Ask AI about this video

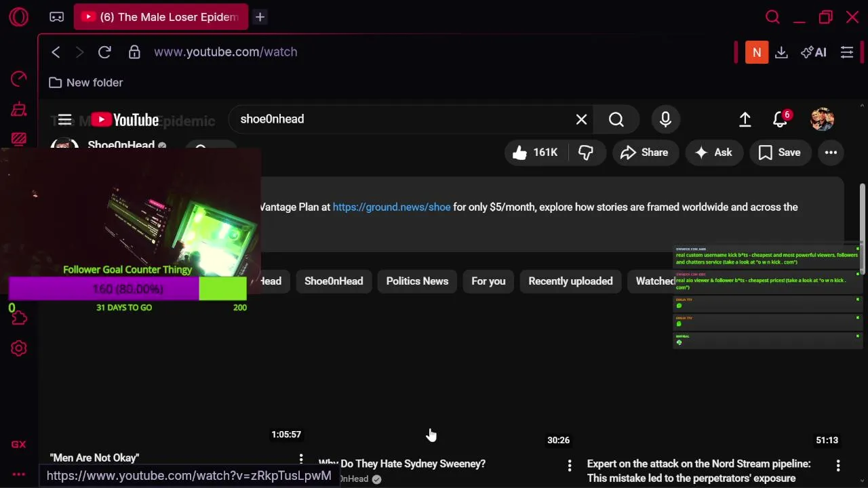(714, 152)
